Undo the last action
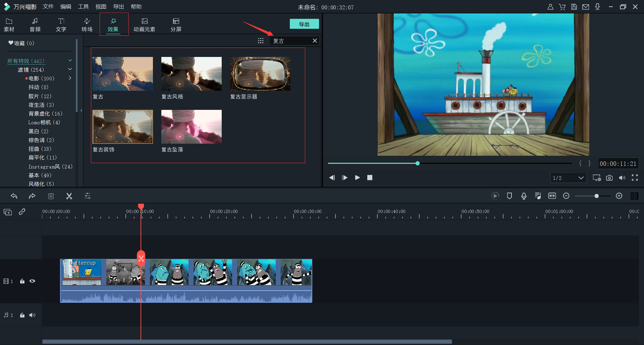644x345 pixels. point(14,196)
